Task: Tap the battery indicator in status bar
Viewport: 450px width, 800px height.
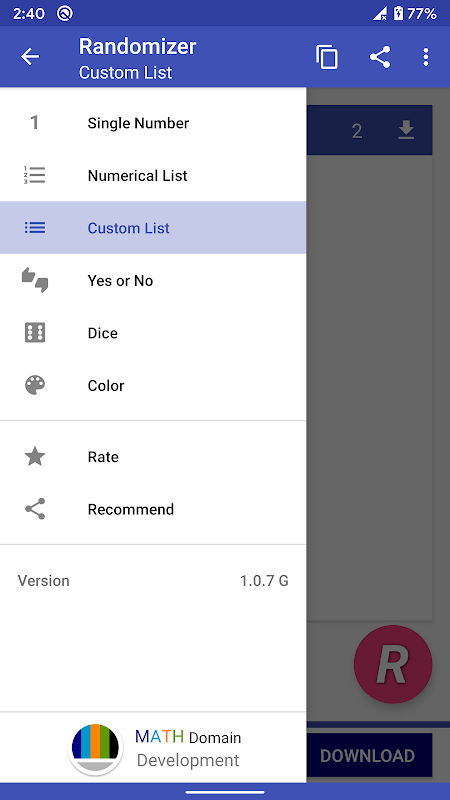Action: [398, 14]
